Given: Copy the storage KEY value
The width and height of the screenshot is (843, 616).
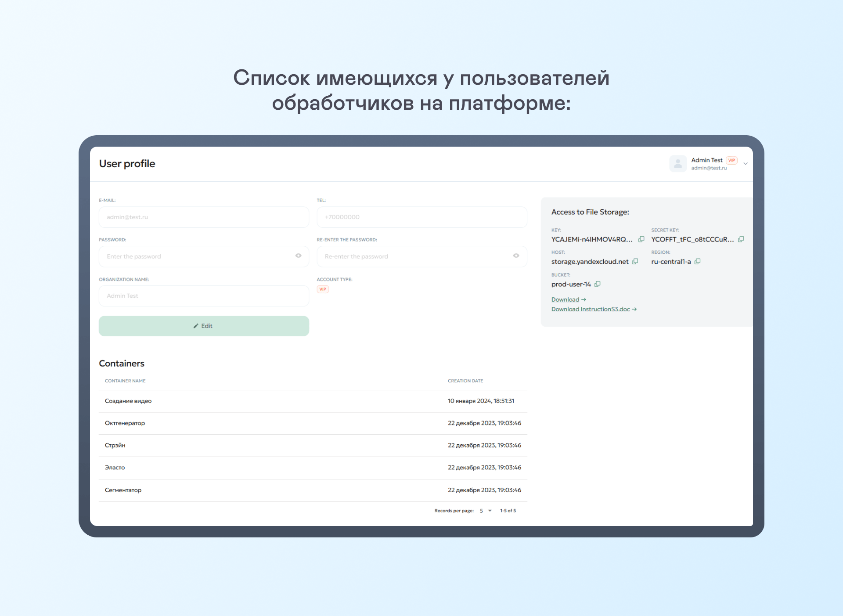Looking at the screenshot, I should pyautogui.click(x=641, y=239).
